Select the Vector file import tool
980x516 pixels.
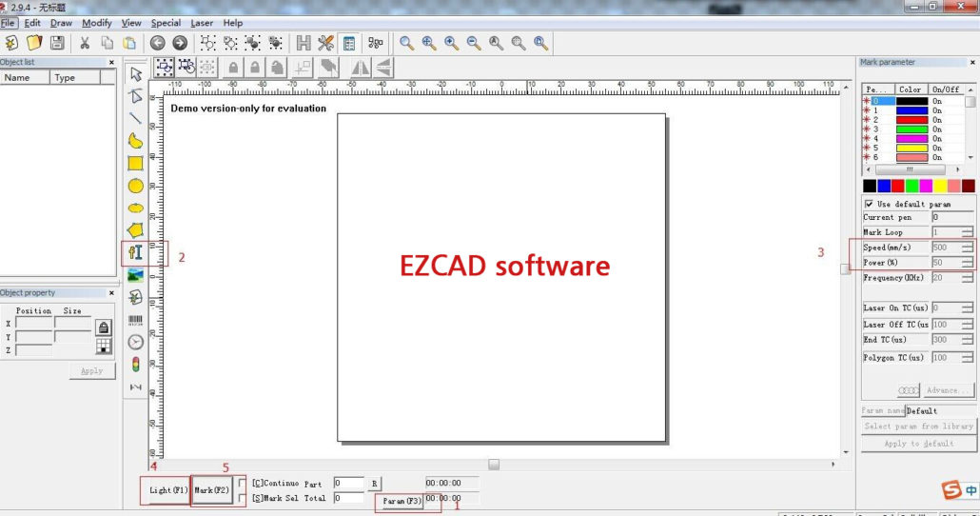[x=136, y=297]
